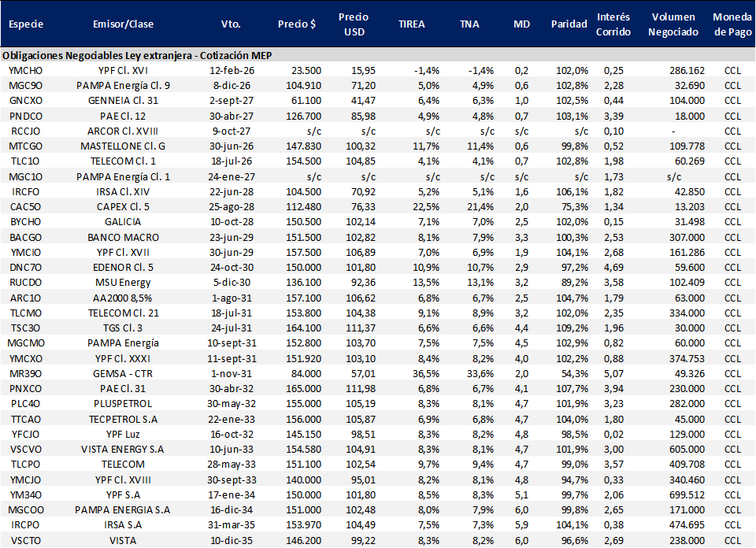Screen dimensions: 756x548
Task: Click the Volumen Negociado column header
Action: [675, 24]
